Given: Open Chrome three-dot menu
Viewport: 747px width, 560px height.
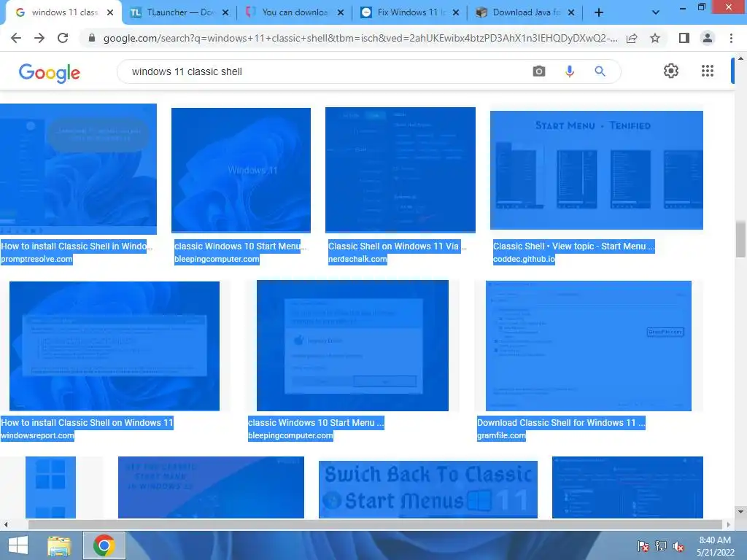Looking at the screenshot, I should (x=731, y=38).
